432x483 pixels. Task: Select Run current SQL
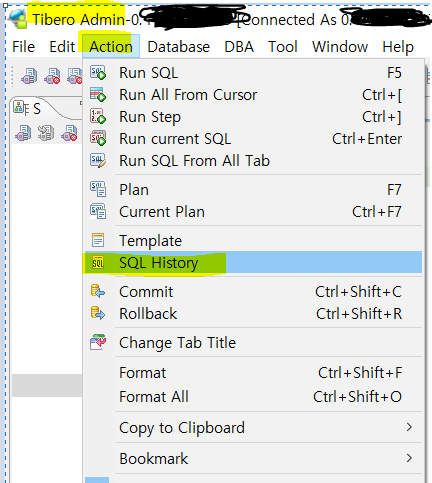(x=253, y=139)
